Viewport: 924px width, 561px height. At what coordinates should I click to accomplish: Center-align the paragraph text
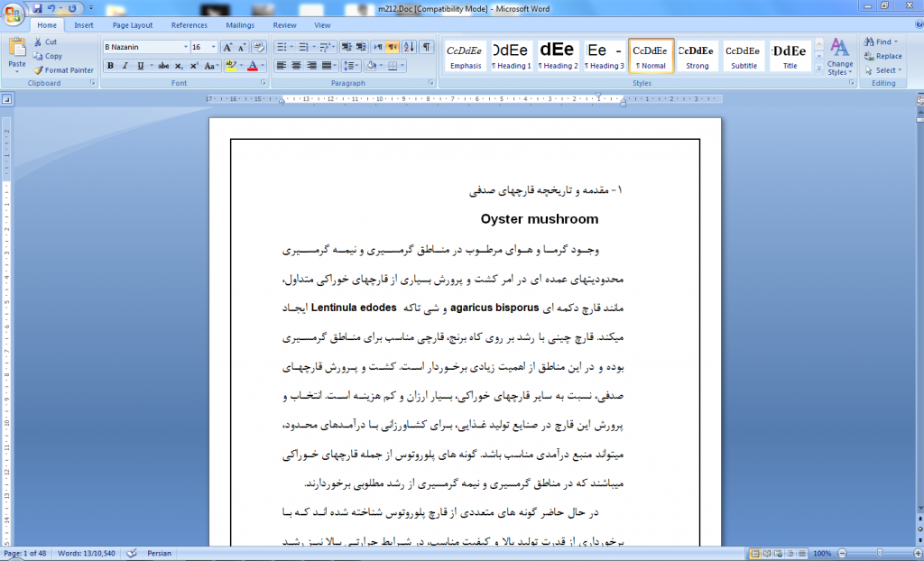click(x=296, y=66)
